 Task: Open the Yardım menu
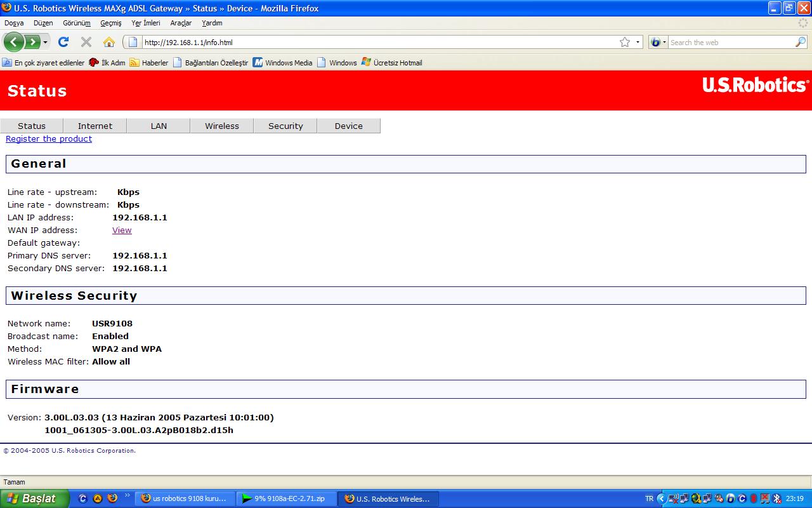(x=212, y=23)
